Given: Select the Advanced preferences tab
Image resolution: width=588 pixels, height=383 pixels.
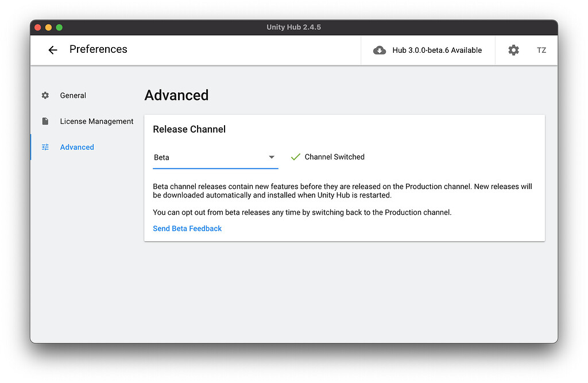Looking at the screenshot, I should click(x=77, y=147).
